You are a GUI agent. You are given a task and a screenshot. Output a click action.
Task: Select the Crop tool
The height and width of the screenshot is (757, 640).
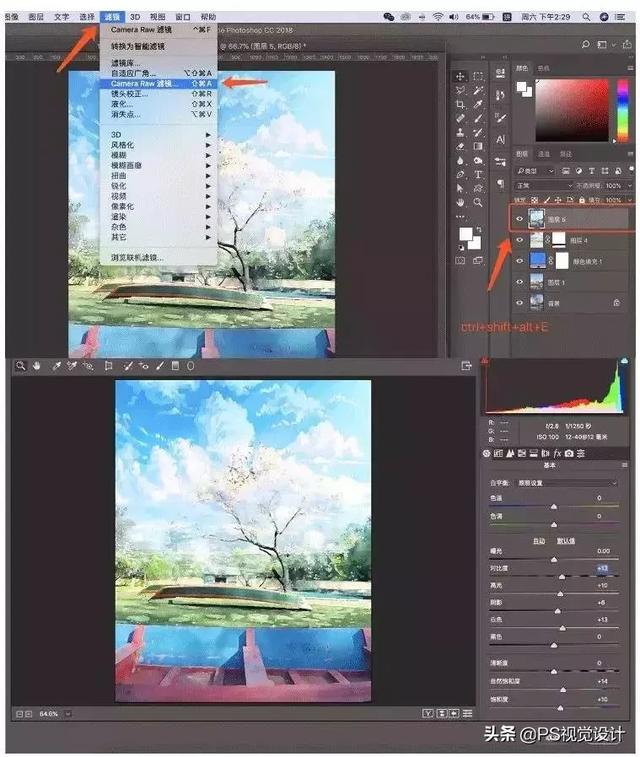[460, 104]
